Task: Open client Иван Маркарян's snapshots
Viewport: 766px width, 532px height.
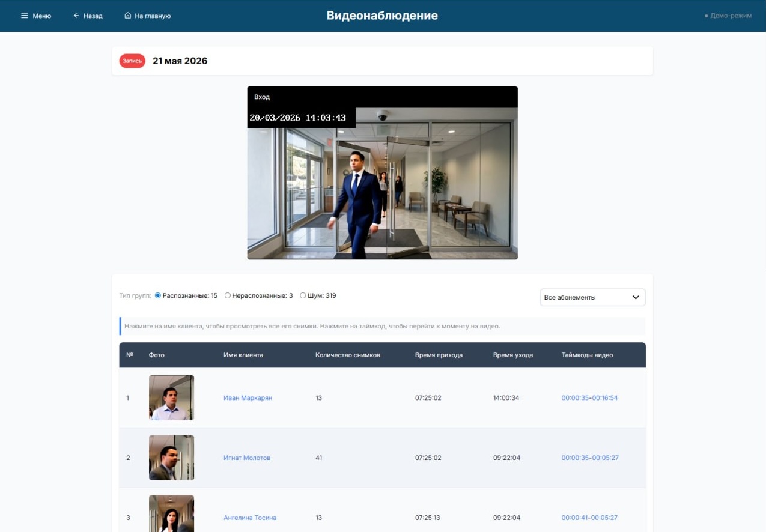Action: click(x=248, y=397)
